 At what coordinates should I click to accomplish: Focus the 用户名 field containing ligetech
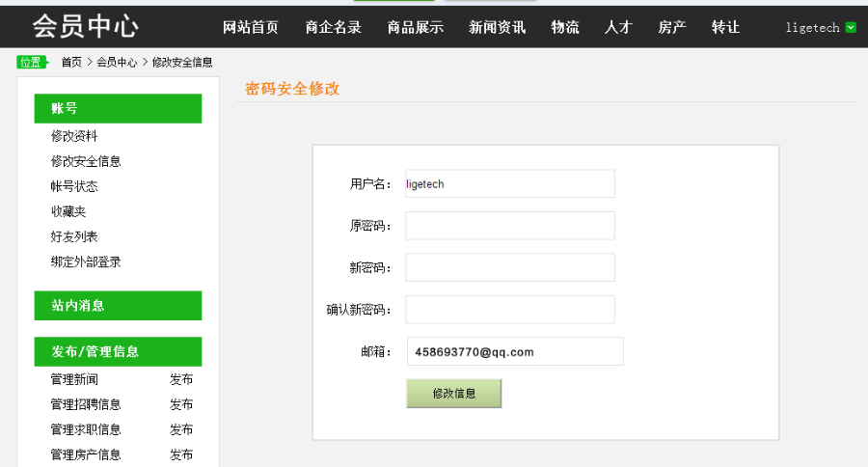point(510,183)
